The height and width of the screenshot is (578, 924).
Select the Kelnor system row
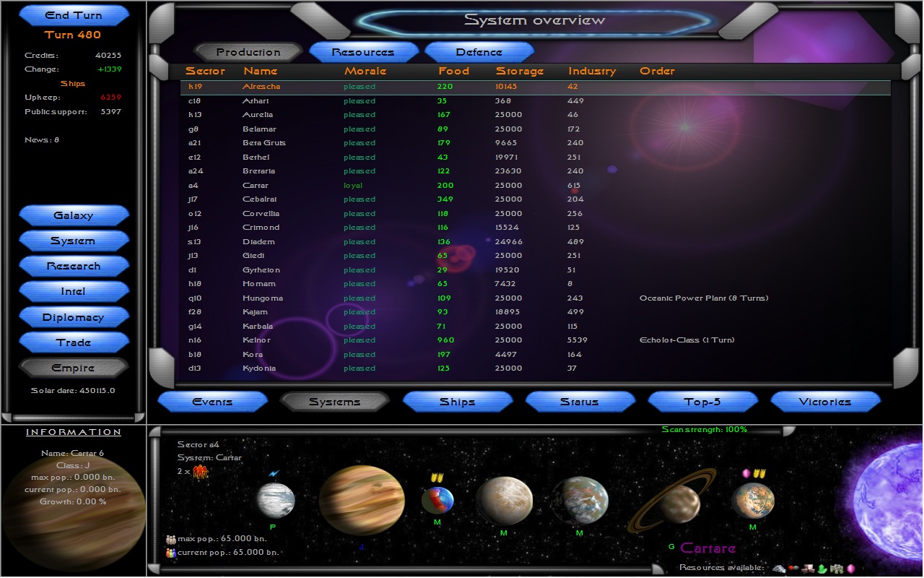[x=257, y=340]
